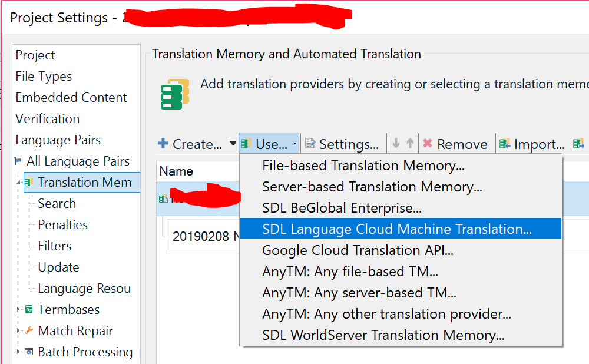Image resolution: width=589 pixels, height=364 pixels.
Task: Open the Create dropdown arrow
Action: coord(233,143)
